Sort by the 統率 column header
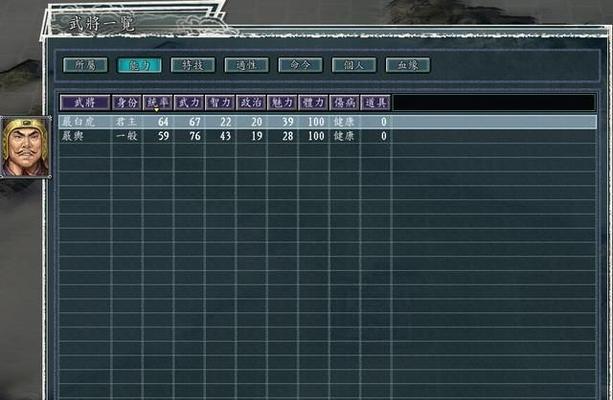613x400 pixels. coord(158,103)
